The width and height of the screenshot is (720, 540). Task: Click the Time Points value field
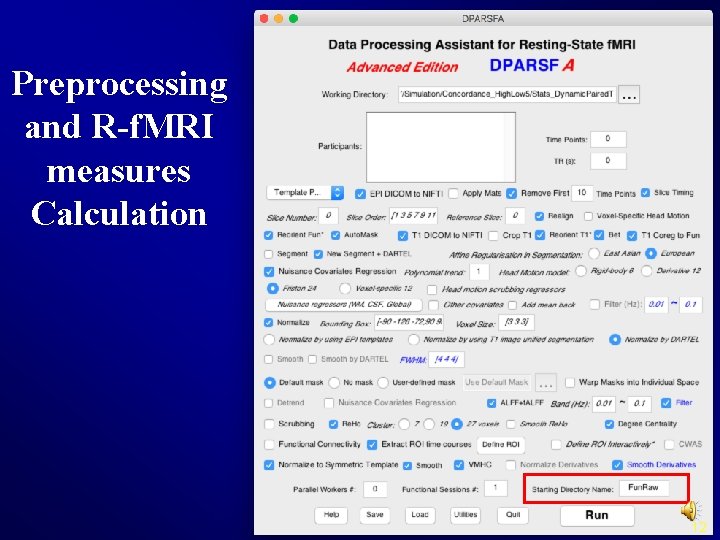[x=608, y=139]
